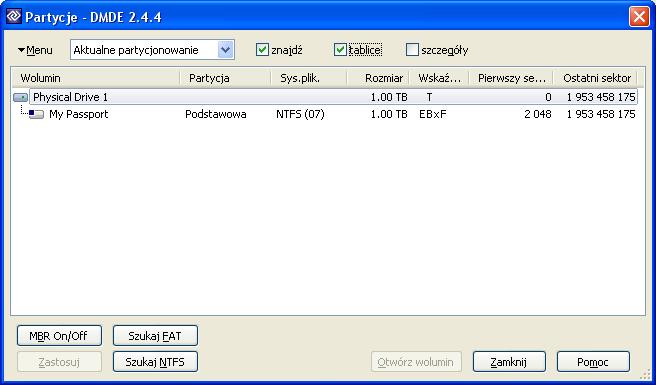Click My Passport's last sector 1 953 458 175

point(601,114)
